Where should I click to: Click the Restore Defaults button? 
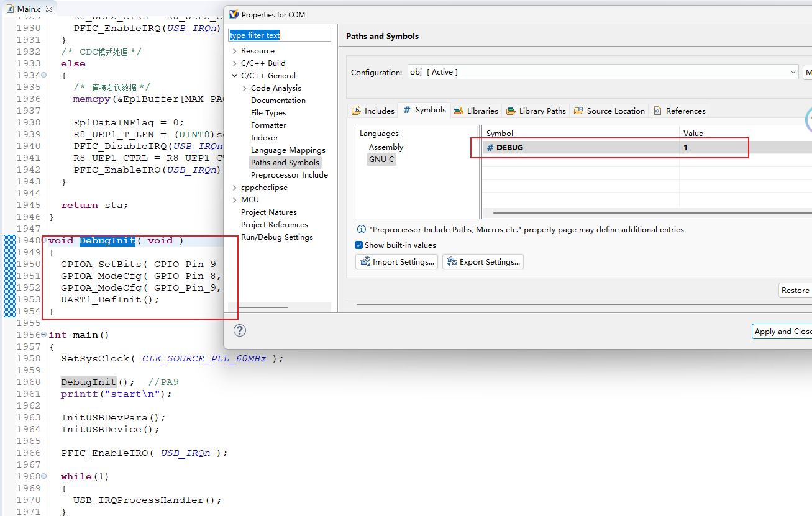click(796, 291)
